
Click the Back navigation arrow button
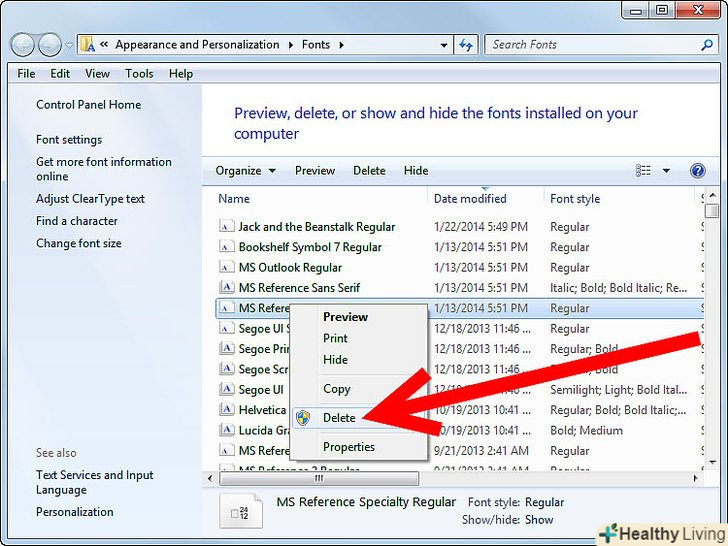click(x=23, y=45)
